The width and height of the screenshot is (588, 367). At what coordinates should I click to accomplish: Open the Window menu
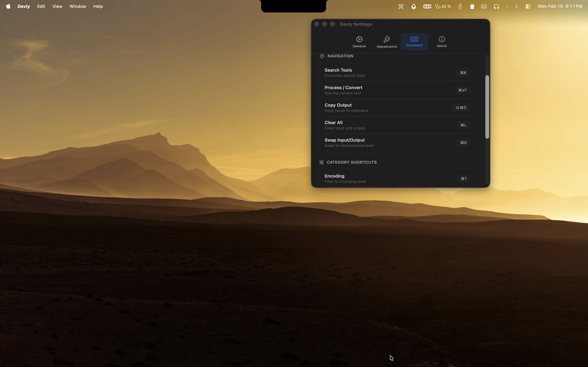(x=78, y=6)
